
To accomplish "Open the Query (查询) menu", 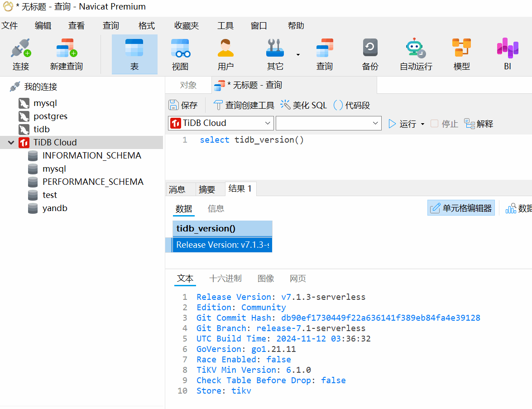I will pyautogui.click(x=110, y=26).
